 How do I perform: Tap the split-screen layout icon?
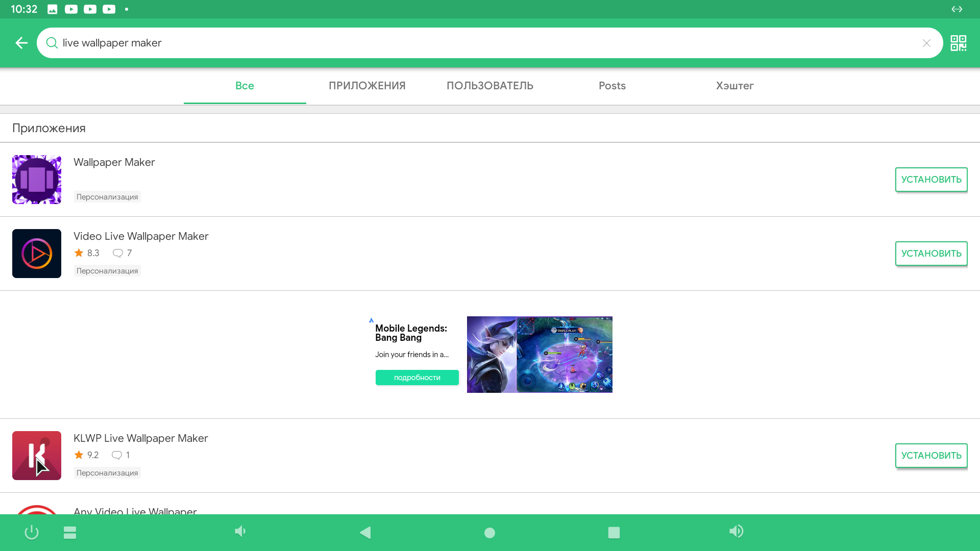[x=70, y=533]
